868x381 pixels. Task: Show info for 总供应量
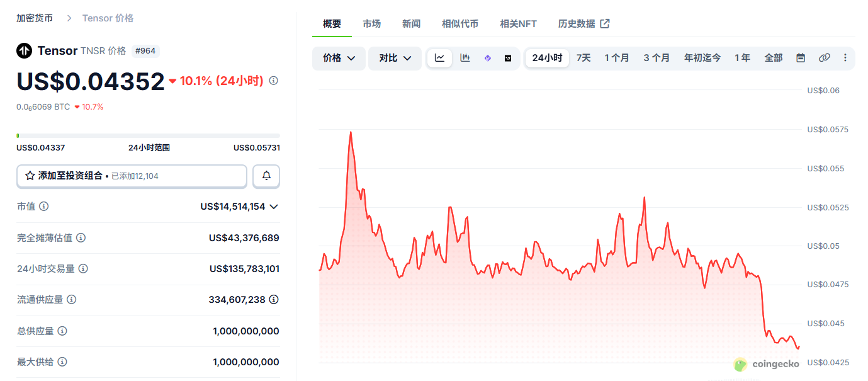62,331
